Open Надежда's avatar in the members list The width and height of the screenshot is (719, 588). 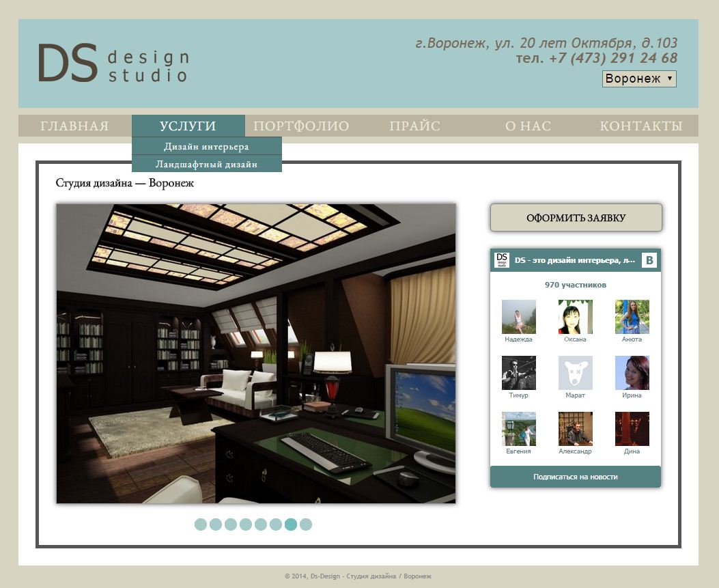519,316
